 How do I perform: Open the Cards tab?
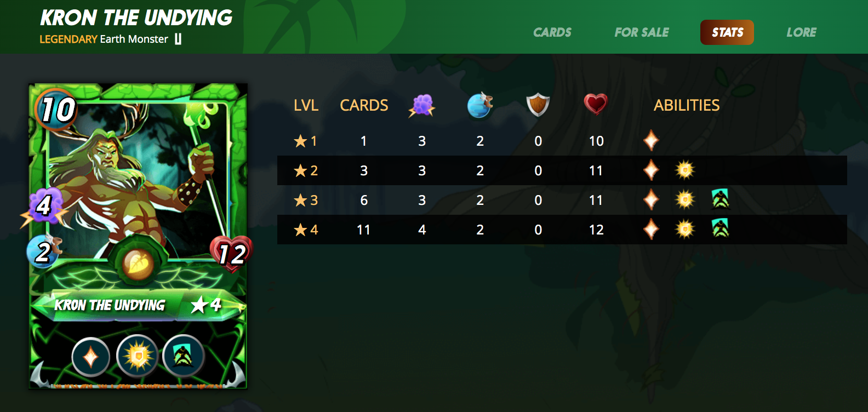coord(552,32)
